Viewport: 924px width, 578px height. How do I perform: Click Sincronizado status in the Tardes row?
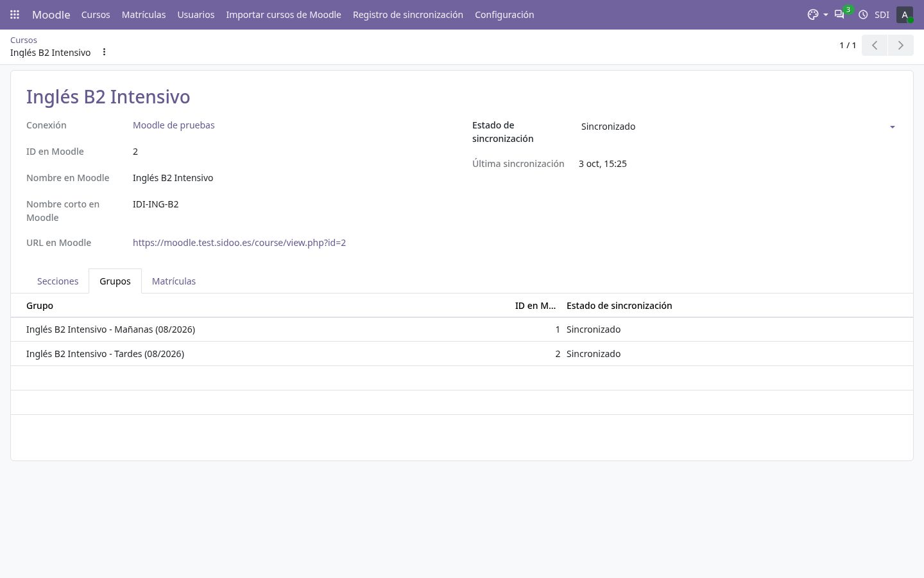pyautogui.click(x=594, y=354)
